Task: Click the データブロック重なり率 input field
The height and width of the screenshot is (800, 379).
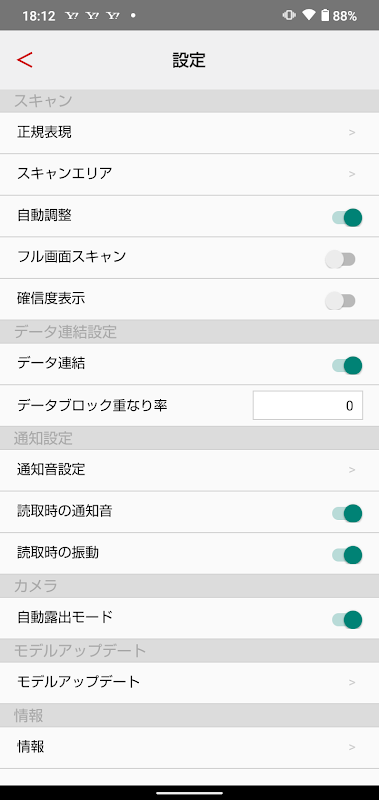Action: tap(308, 406)
